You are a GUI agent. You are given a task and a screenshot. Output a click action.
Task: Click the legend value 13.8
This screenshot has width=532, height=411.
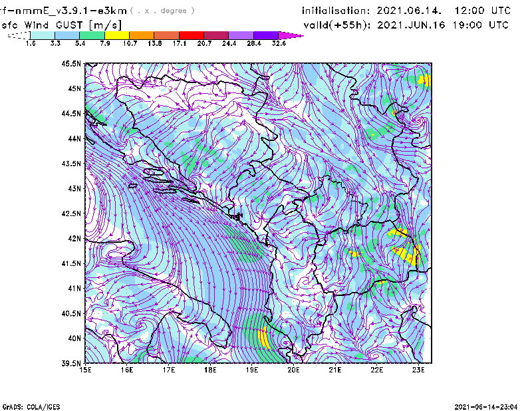click(x=155, y=43)
